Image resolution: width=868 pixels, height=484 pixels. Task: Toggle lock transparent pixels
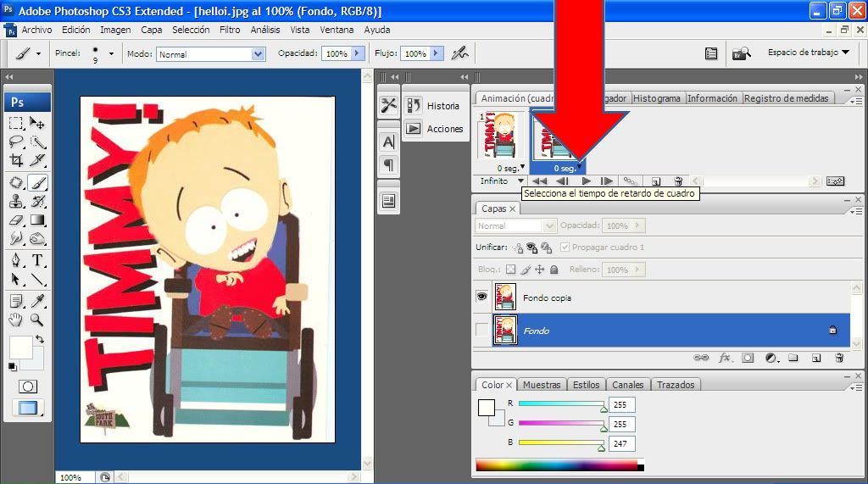coord(510,270)
